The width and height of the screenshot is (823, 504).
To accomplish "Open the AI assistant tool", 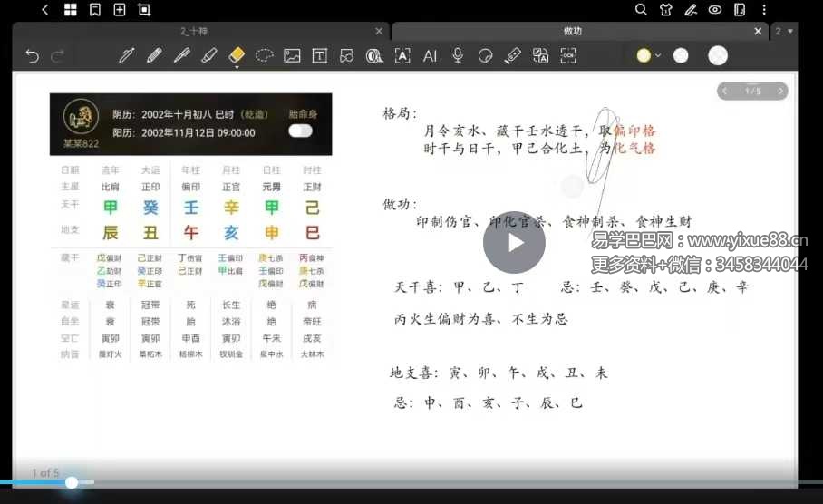I will [x=430, y=55].
